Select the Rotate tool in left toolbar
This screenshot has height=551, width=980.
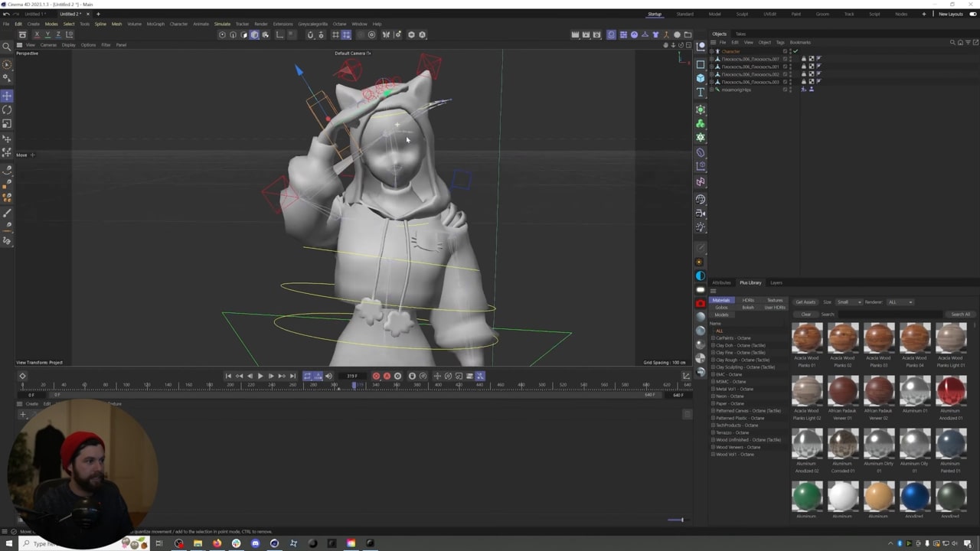[7, 109]
